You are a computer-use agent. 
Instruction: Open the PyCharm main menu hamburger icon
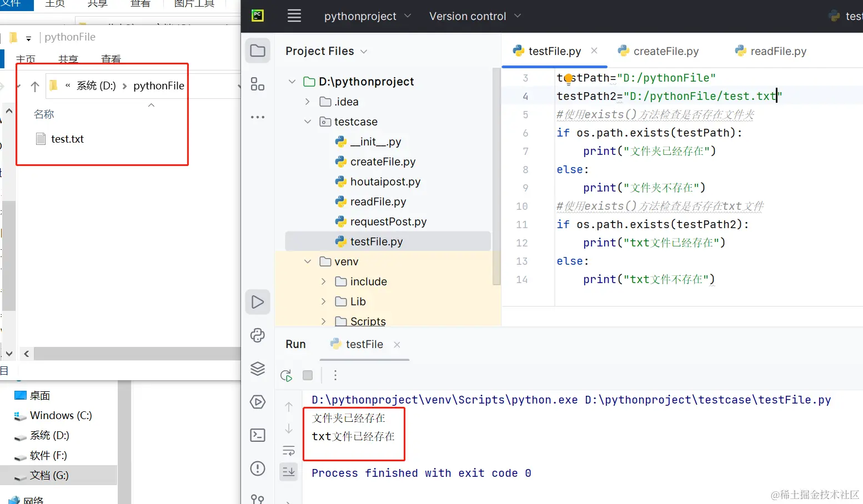pos(294,16)
